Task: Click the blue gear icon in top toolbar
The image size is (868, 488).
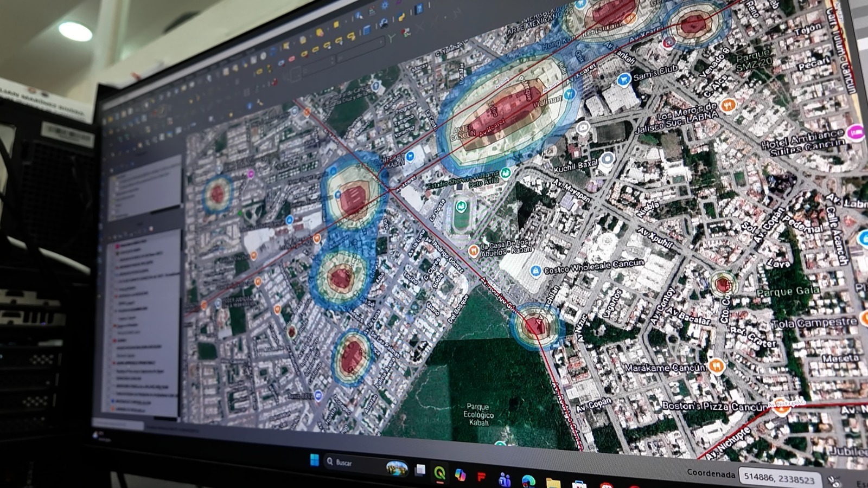Action: (385, 5)
